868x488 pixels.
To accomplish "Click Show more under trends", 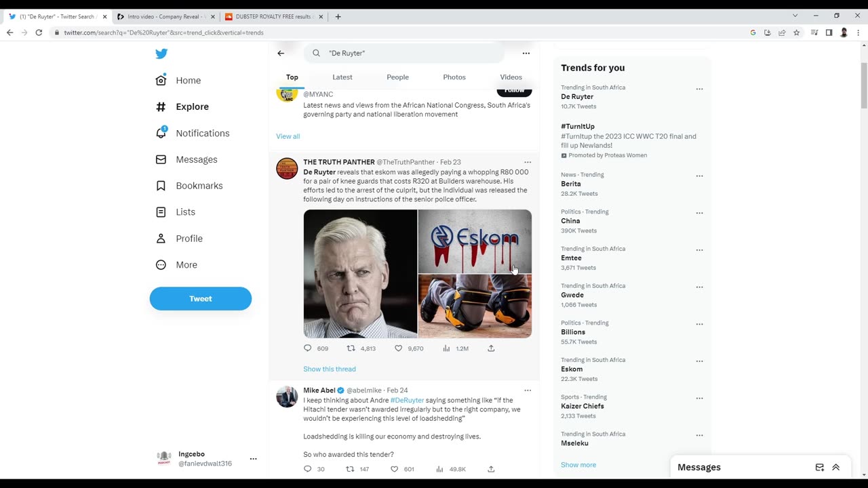I will click(578, 465).
